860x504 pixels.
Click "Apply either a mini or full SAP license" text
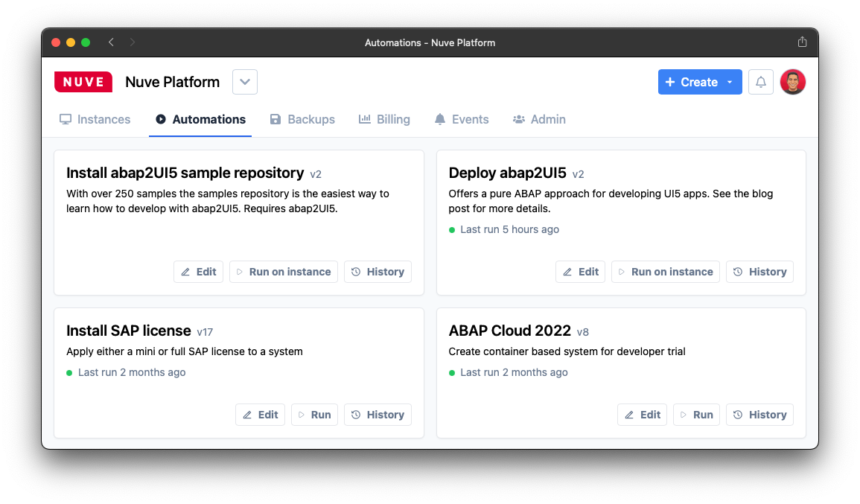[x=185, y=351]
